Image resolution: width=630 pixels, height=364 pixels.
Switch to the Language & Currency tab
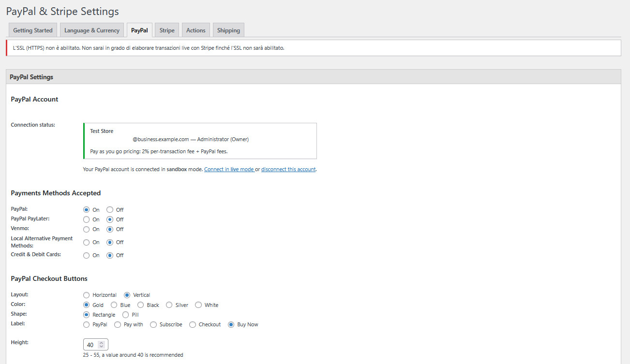pos(91,29)
